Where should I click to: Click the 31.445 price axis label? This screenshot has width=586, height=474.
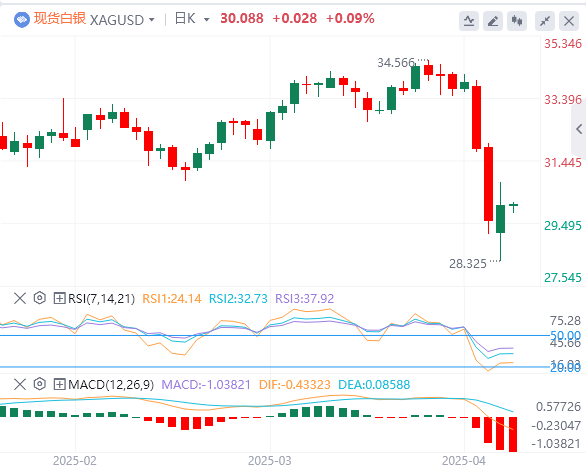[x=563, y=163]
